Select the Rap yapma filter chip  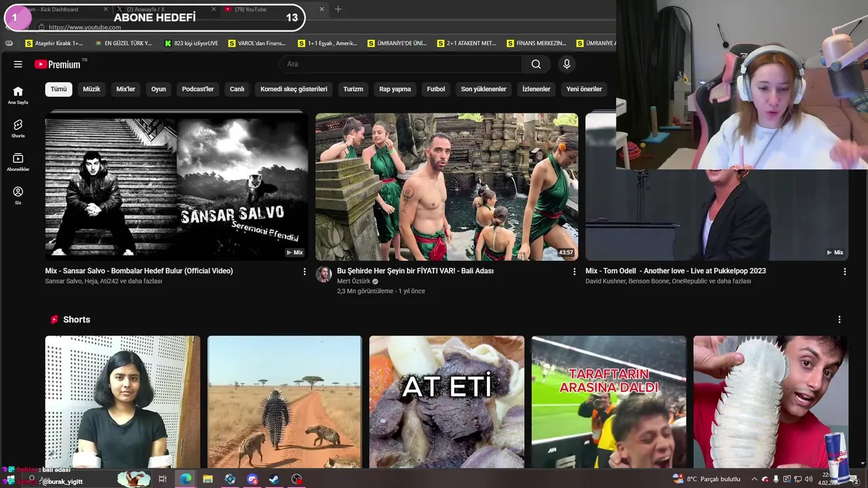coord(395,89)
